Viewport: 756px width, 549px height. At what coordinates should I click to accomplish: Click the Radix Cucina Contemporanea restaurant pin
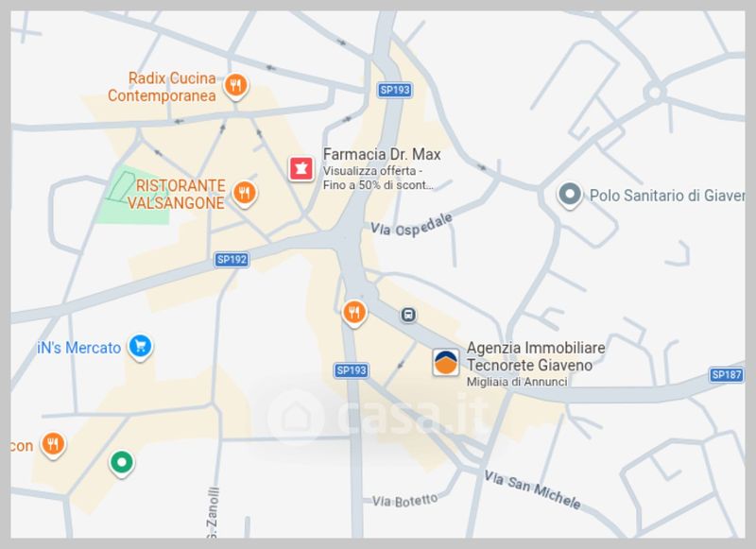point(235,87)
